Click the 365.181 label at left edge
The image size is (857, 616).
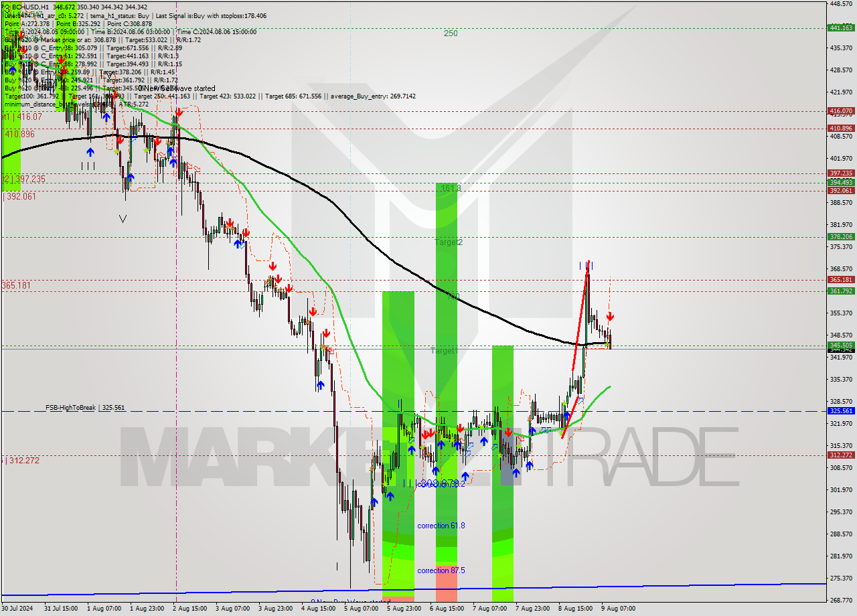click(x=16, y=285)
